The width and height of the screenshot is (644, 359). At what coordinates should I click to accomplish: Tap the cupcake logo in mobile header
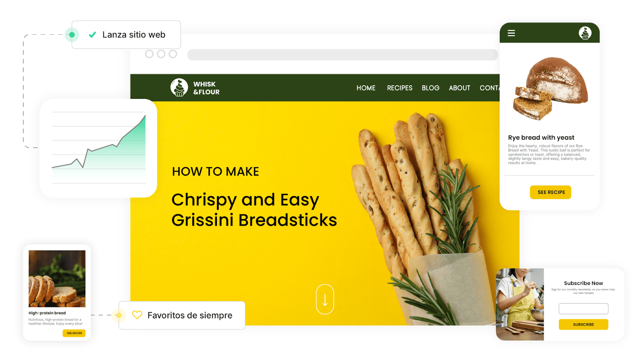585,33
